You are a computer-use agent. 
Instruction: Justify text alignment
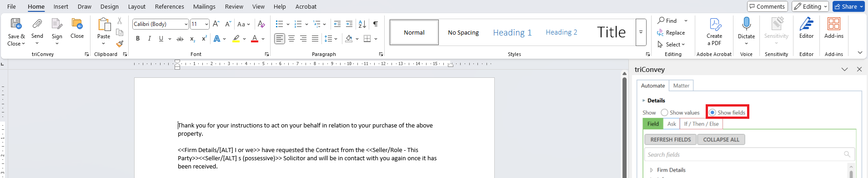point(315,39)
